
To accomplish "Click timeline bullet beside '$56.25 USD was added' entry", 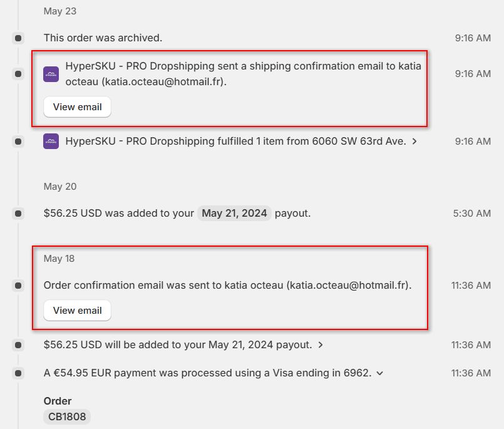I will (x=18, y=214).
